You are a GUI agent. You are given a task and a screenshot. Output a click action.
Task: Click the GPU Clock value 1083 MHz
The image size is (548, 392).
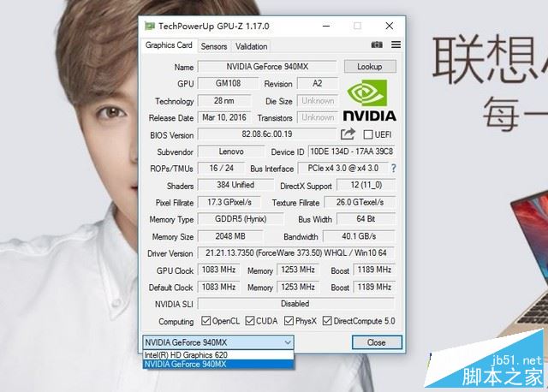(219, 270)
